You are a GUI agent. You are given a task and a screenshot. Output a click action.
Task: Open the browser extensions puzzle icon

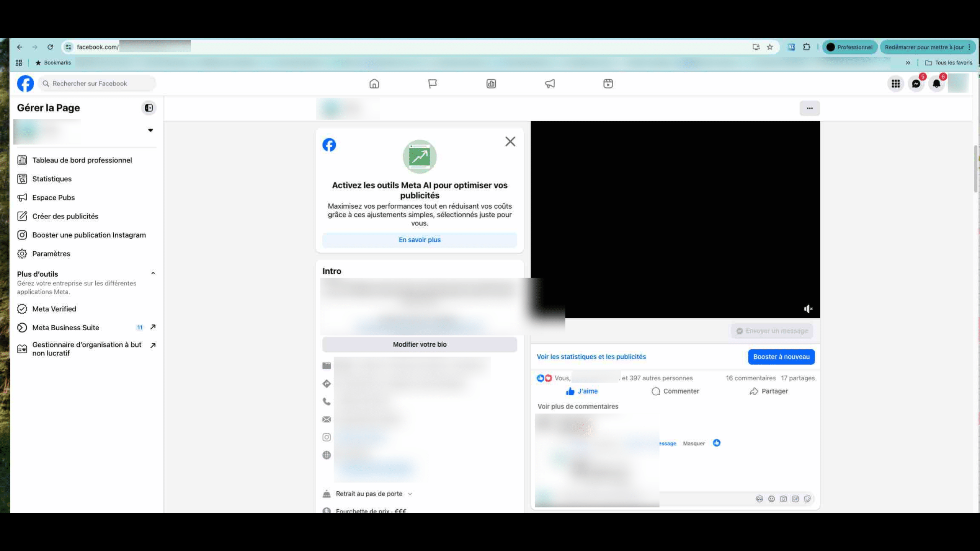(807, 47)
